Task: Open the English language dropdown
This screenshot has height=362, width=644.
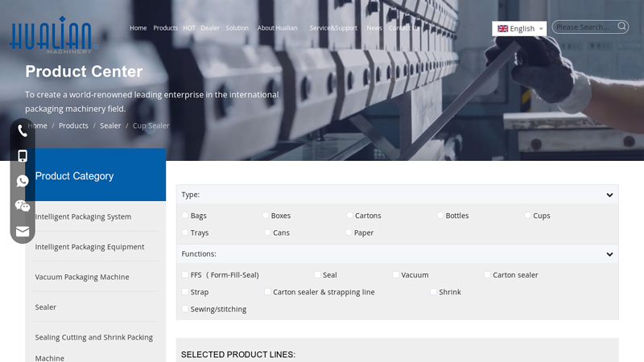Action: pos(520,28)
